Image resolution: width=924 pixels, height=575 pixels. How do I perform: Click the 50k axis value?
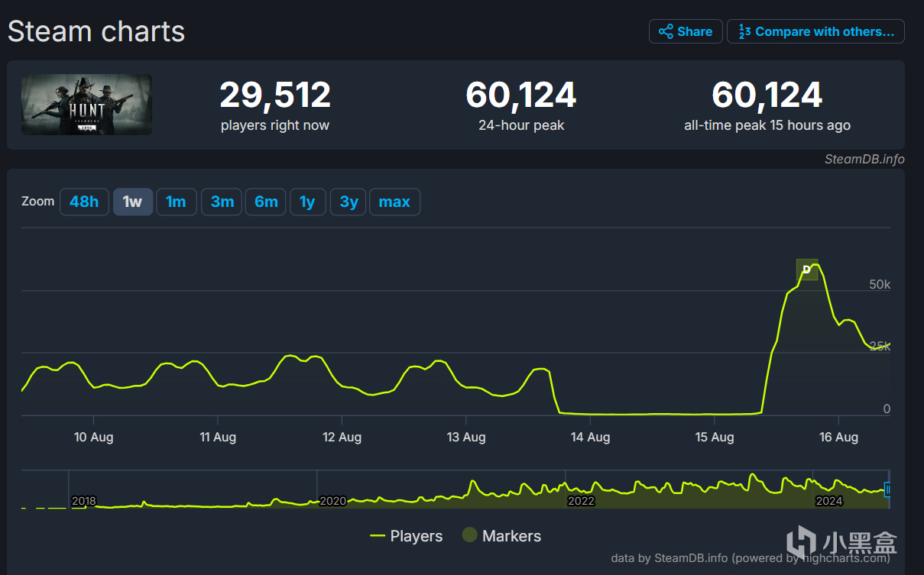tap(880, 284)
